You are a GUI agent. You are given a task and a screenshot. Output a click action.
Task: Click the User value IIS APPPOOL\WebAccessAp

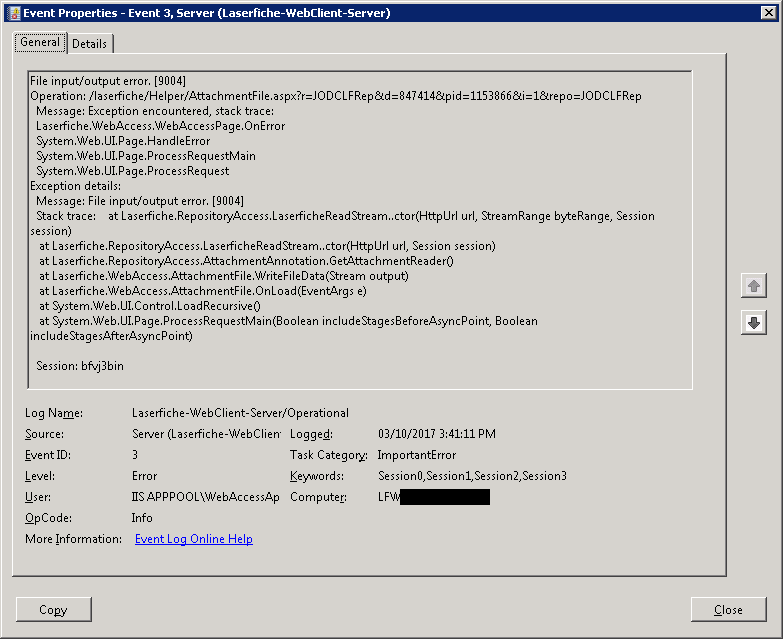click(205, 497)
